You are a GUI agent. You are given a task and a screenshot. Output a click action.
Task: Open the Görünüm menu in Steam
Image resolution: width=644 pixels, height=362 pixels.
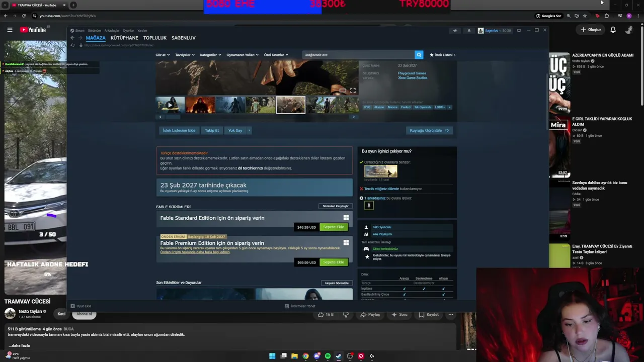coord(94,31)
